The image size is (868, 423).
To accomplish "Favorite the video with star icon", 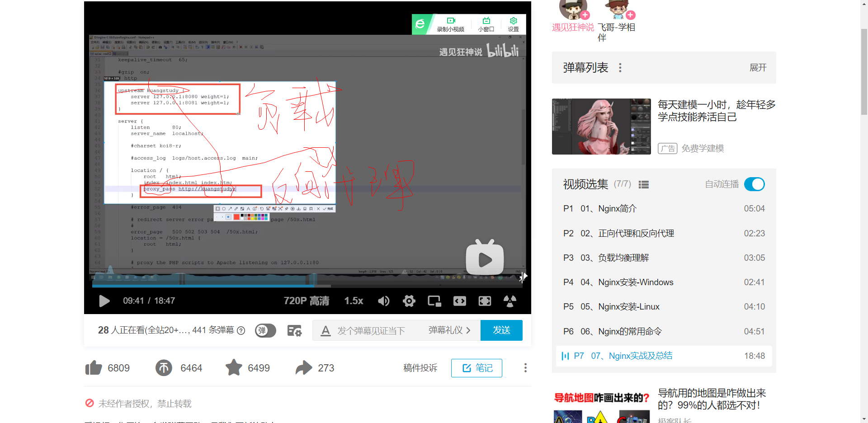I will tap(234, 367).
